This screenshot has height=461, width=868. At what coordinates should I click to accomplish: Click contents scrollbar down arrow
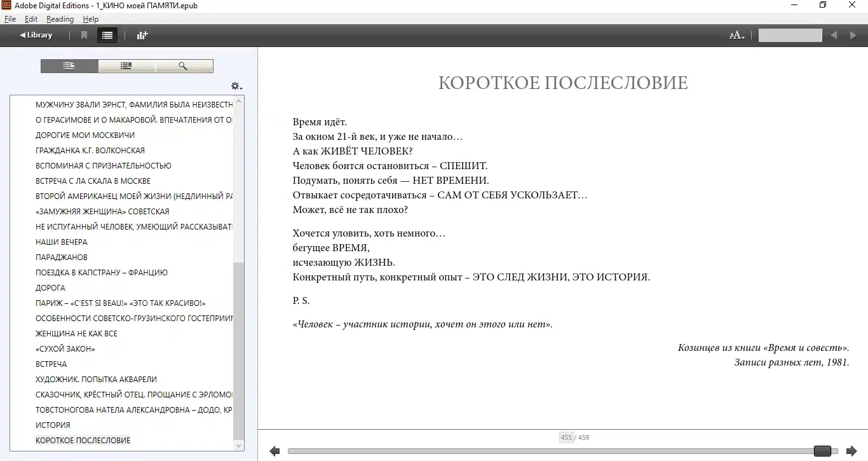click(239, 446)
